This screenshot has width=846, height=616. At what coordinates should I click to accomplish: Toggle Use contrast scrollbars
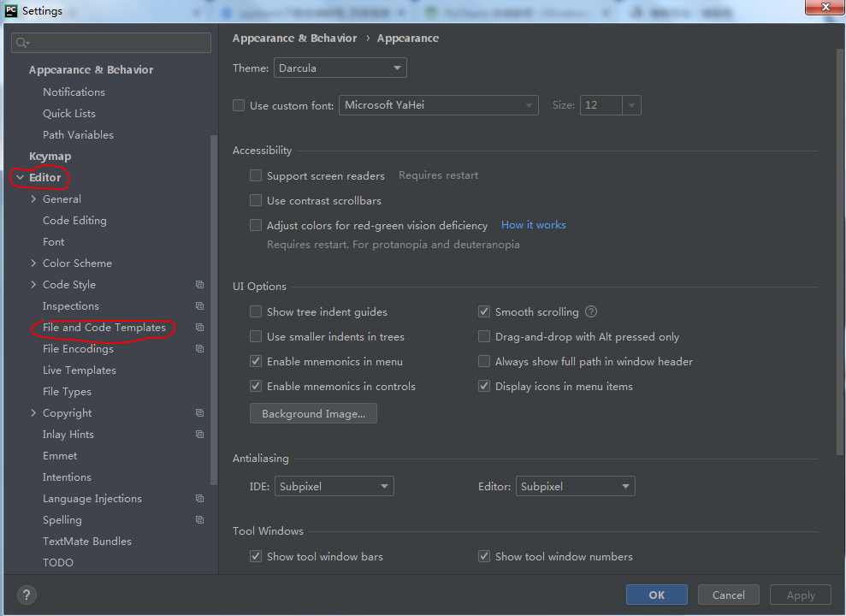256,200
